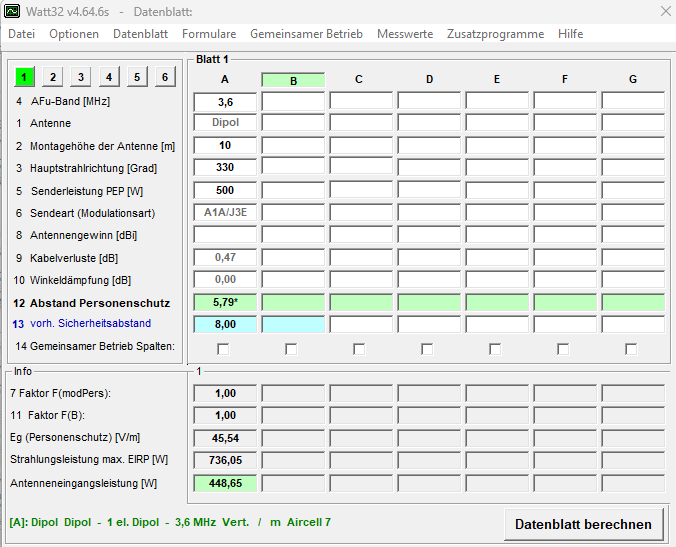Open the Gemeinsamer Betrieb menu
Viewport: 676px width, 547px height.
point(307,34)
